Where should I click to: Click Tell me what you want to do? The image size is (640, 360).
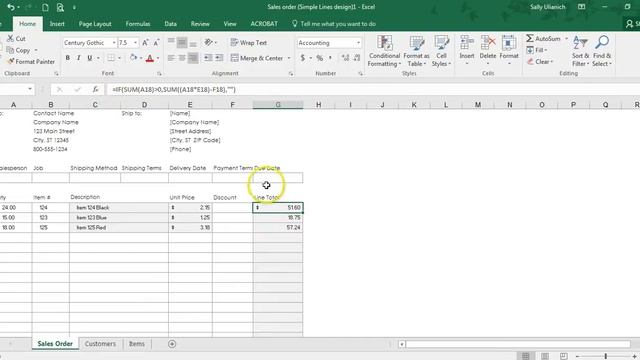333,24
